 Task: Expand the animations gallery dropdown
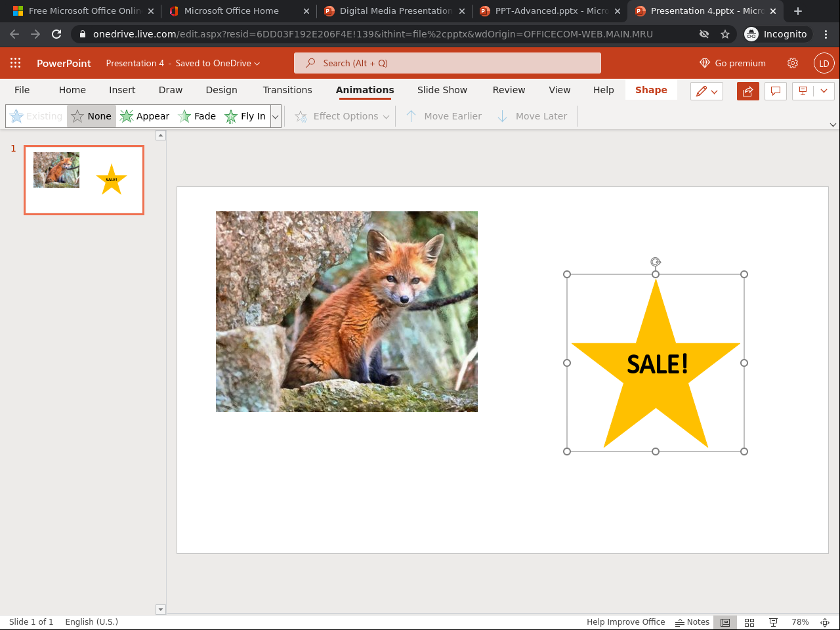276,117
